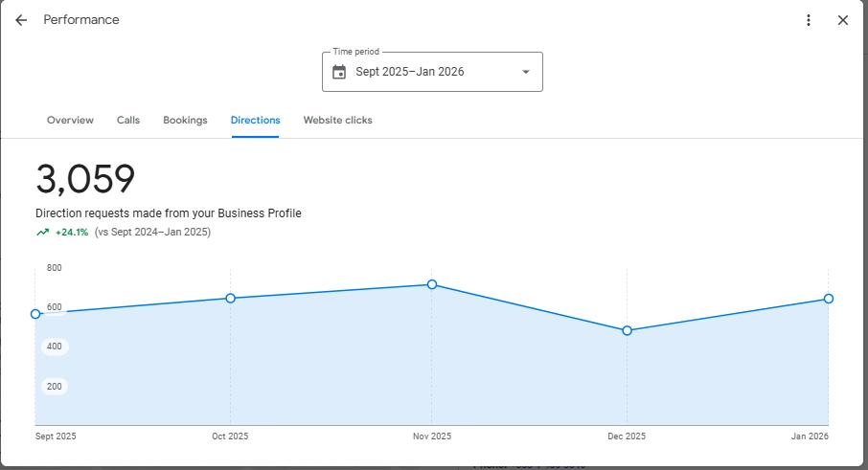Screen dimensions: 868x470
Task: Switch to the Overview tab
Action: click(70, 121)
